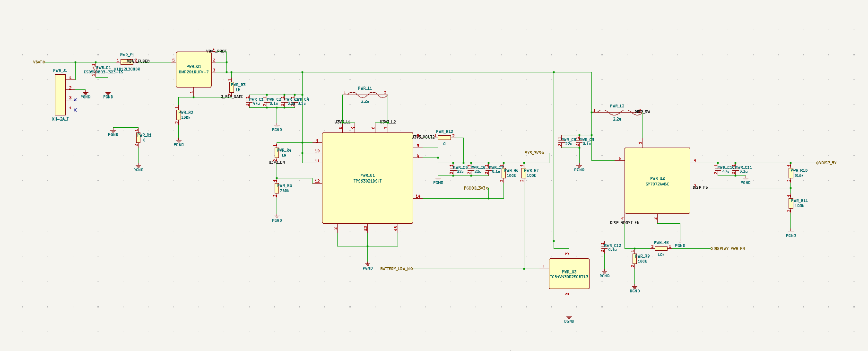This screenshot has width=868, height=351.
Task: Click the U3V3_L1 net label
Action: pyautogui.click(x=342, y=122)
